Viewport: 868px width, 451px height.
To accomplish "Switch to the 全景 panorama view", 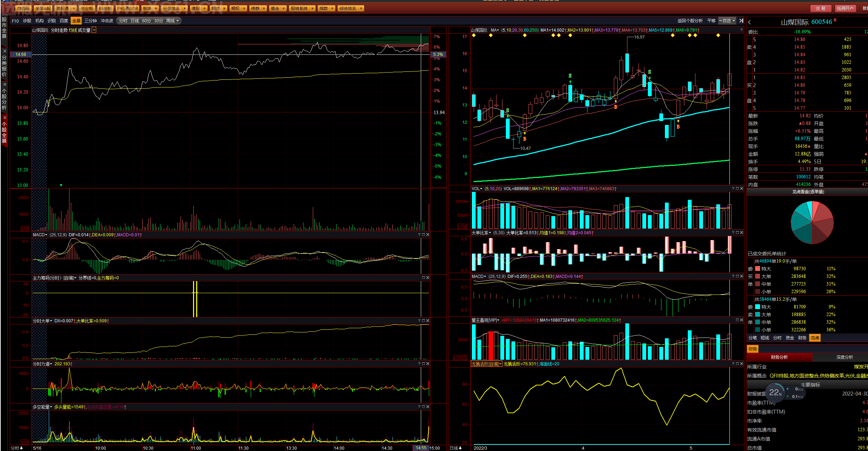I will (x=76, y=21).
